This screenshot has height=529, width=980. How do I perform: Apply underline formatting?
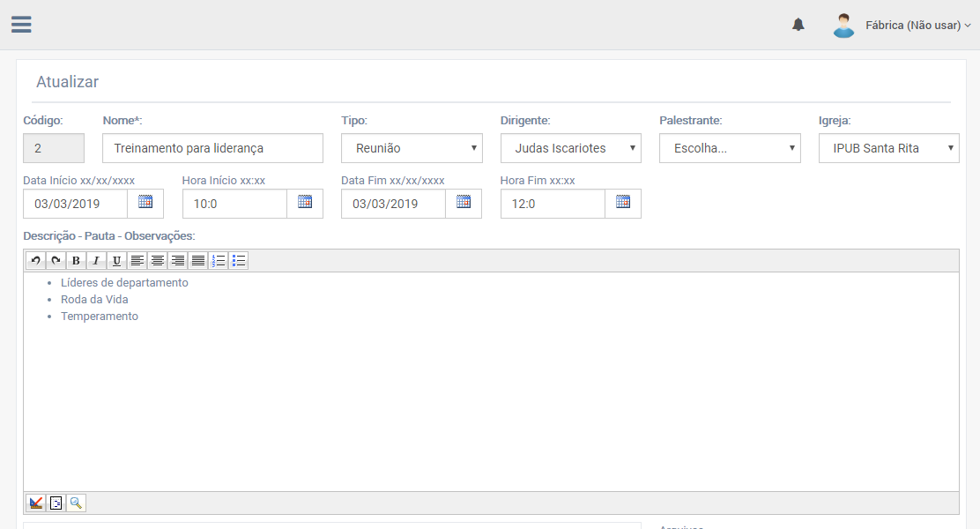116,260
